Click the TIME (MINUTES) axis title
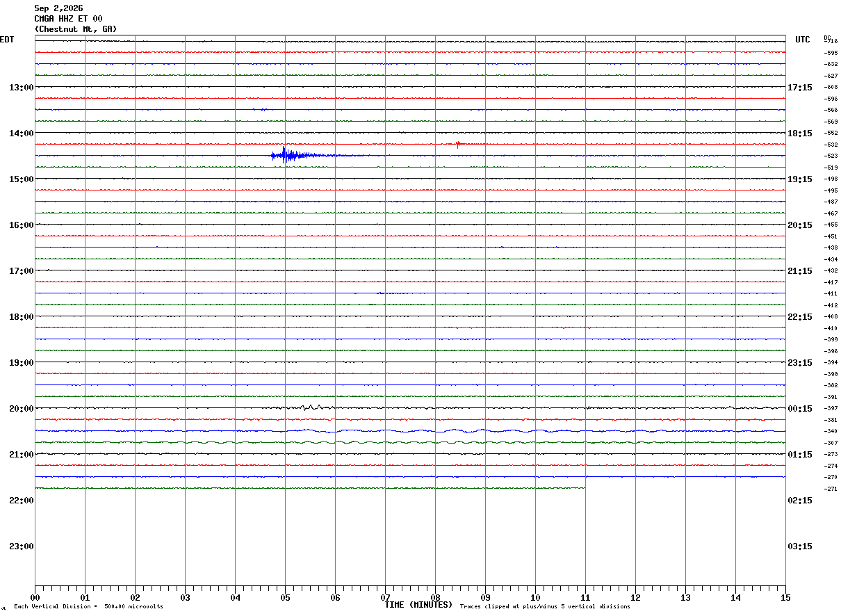This screenshot has width=841, height=616. (418, 605)
